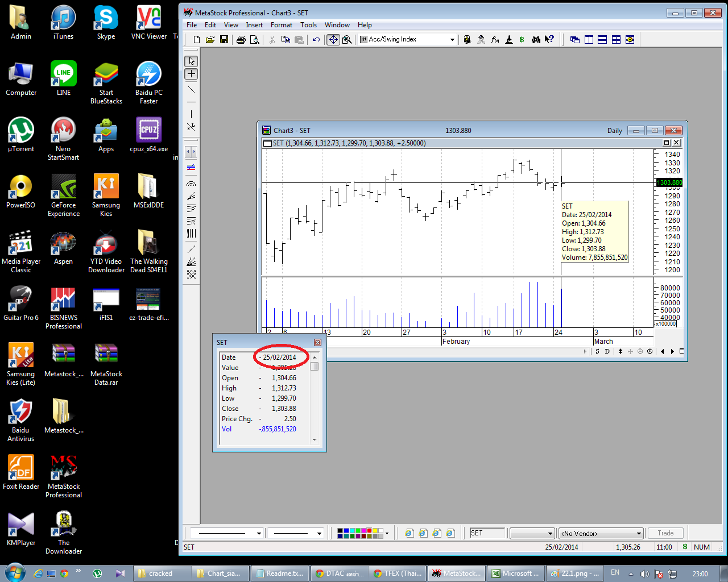
Task: Open the Window menu
Action: click(337, 25)
